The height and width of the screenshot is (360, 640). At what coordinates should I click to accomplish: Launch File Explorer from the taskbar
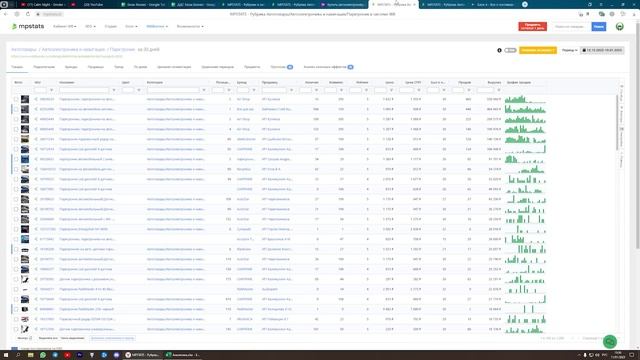click(30, 355)
